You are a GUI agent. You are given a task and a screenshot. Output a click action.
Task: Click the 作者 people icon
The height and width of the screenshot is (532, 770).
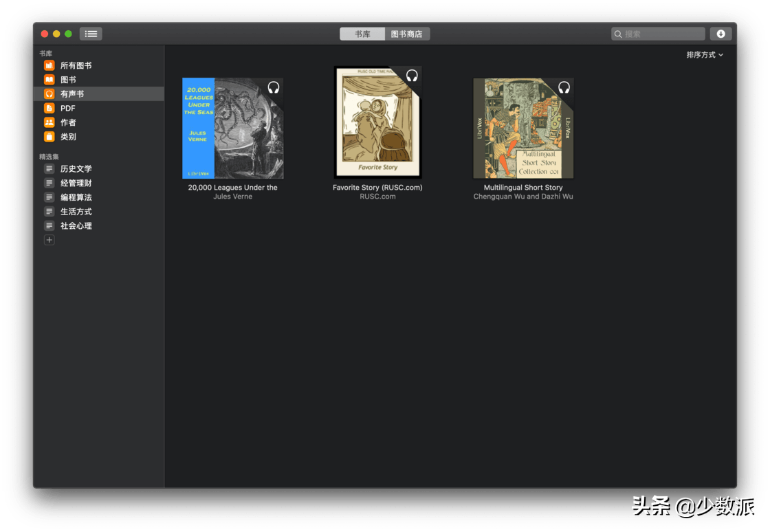click(49, 122)
